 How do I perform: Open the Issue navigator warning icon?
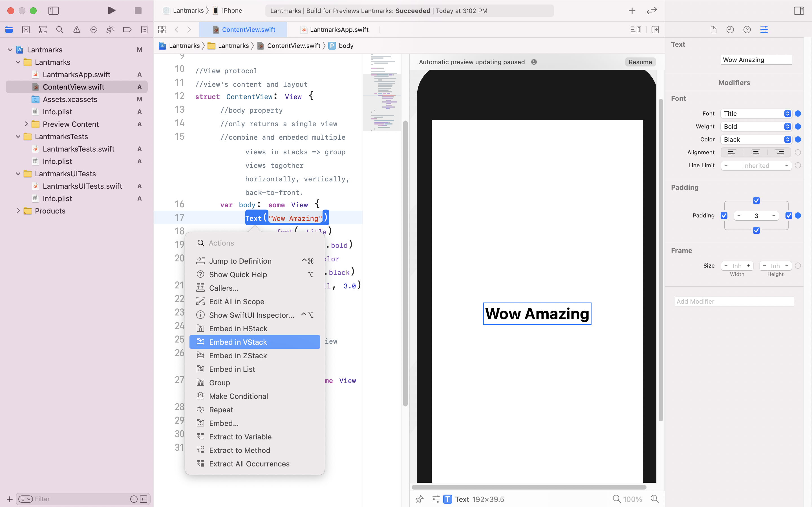point(76,30)
